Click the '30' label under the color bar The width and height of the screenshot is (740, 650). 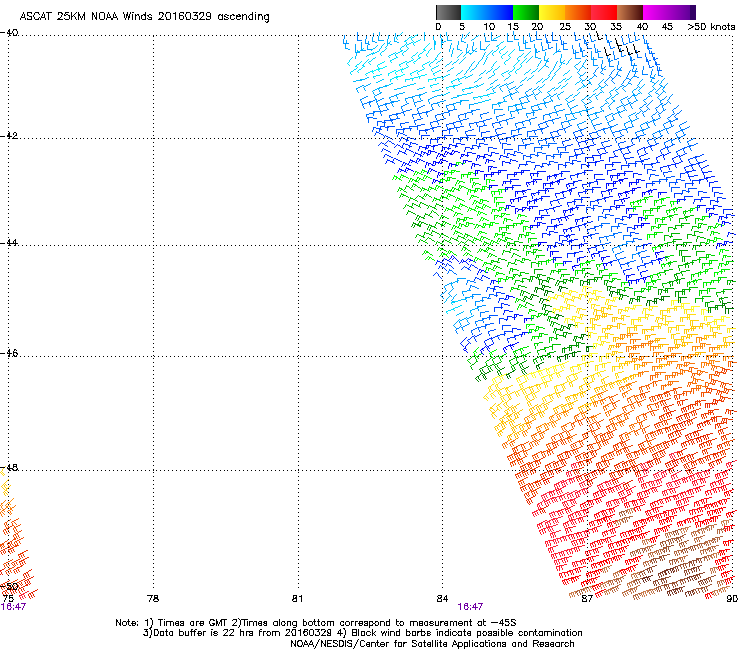590,27
